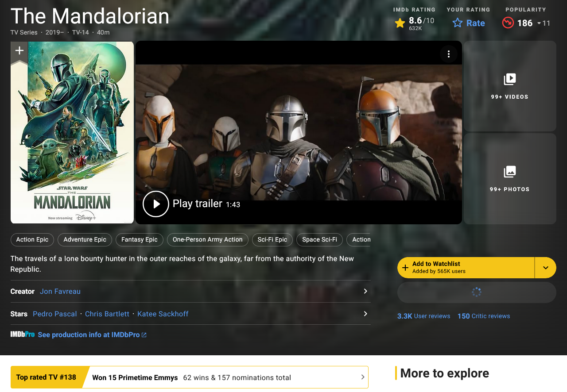Screen dimensions: 567x392
Task: Click the More to explore heading
Action: (x=445, y=373)
